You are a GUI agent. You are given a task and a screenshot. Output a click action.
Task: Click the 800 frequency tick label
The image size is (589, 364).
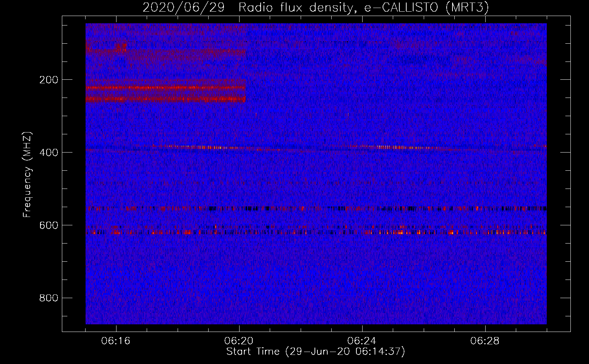49,298
